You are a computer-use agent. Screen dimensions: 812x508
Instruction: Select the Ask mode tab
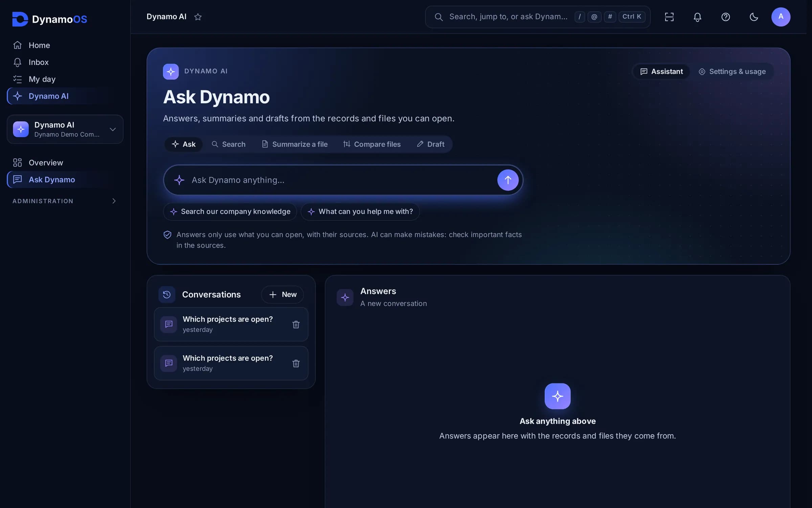183,144
